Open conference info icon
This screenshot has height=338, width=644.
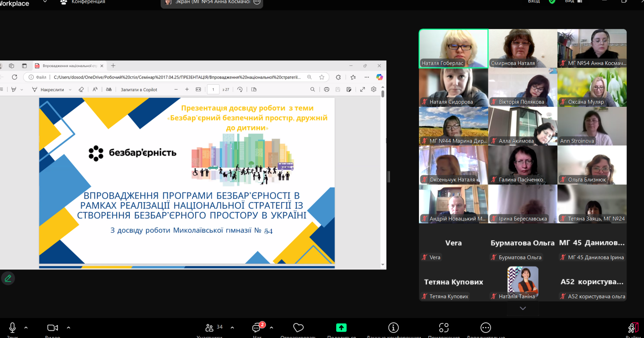(393, 328)
